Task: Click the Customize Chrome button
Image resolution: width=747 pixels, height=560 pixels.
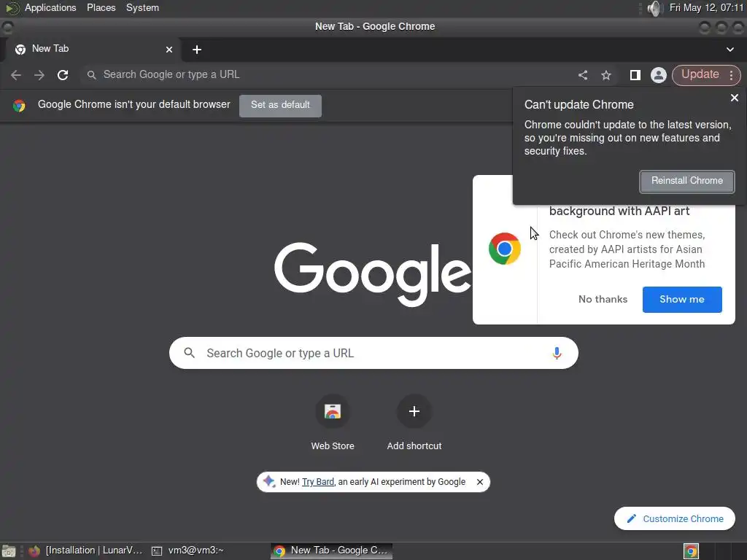Action: coord(675,518)
